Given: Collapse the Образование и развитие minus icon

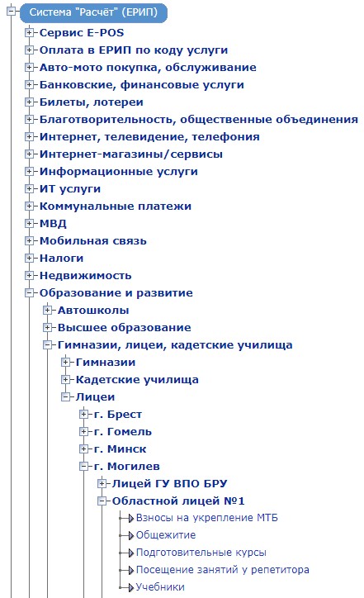Looking at the screenshot, I should (x=29, y=293).
